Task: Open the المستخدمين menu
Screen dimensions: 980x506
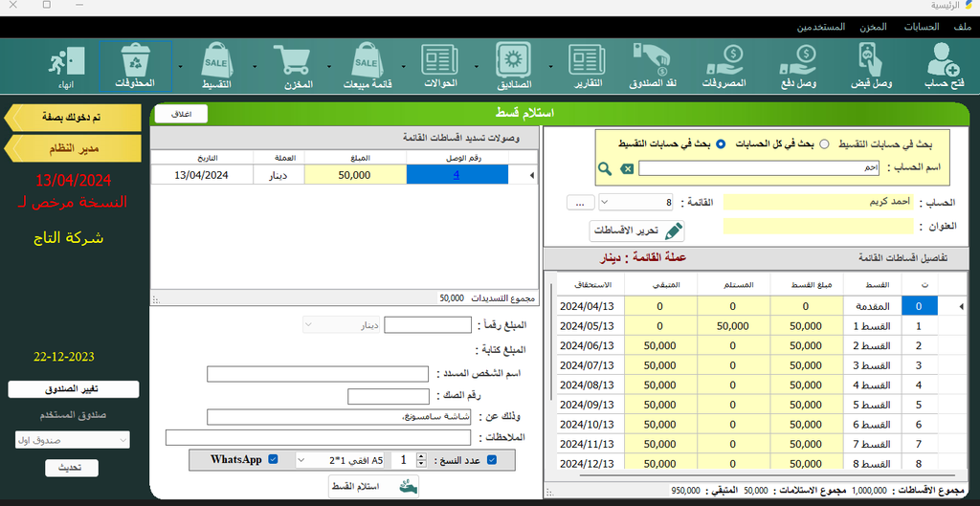Action: pos(820,28)
